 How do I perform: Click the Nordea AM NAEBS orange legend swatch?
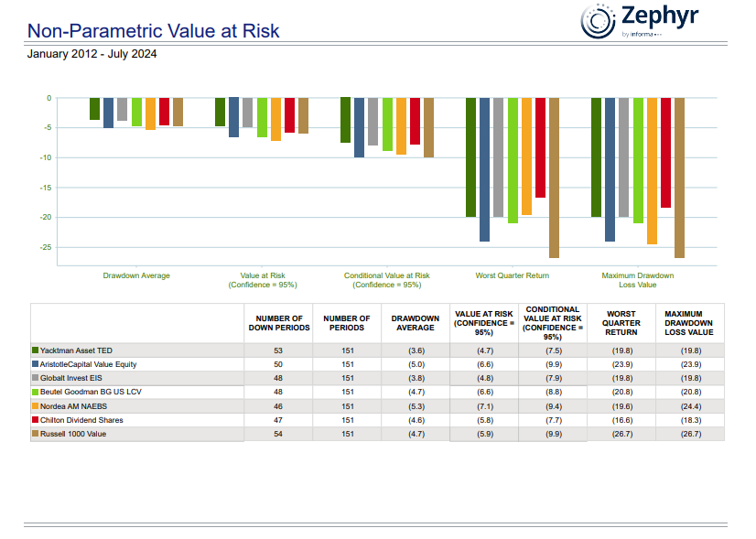click(36, 405)
